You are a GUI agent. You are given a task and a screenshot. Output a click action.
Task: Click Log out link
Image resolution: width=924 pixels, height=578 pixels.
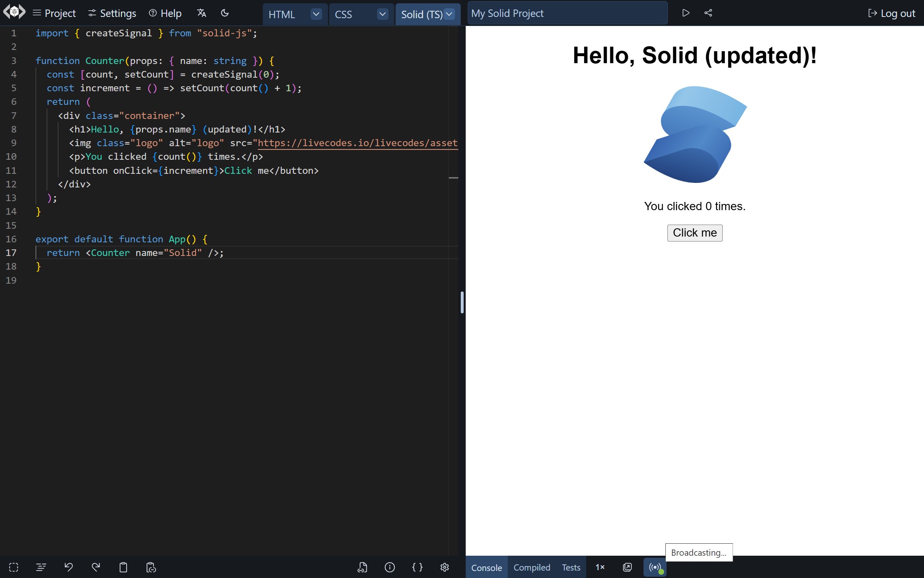(892, 13)
